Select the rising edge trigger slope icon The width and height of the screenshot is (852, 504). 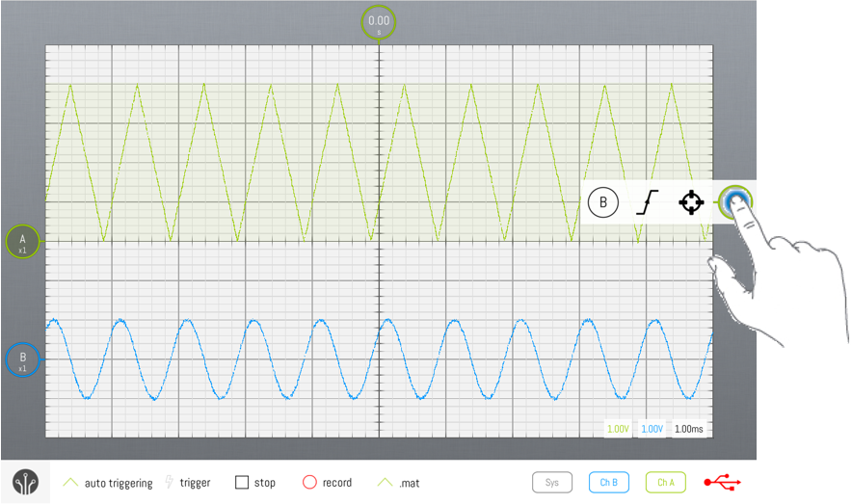pyautogui.click(x=647, y=202)
